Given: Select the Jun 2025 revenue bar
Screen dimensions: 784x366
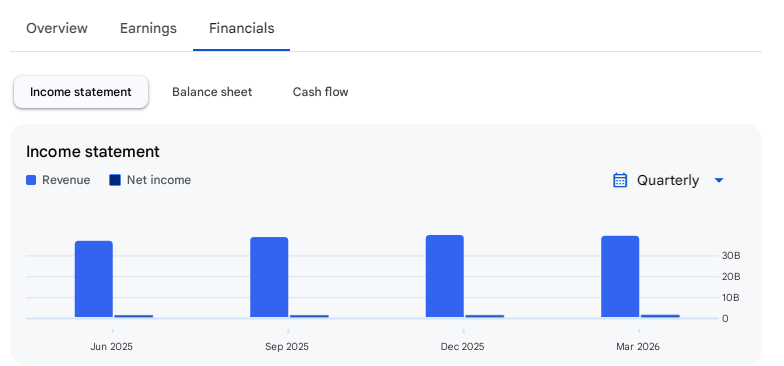Looking at the screenshot, I should (x=94, y=279).
